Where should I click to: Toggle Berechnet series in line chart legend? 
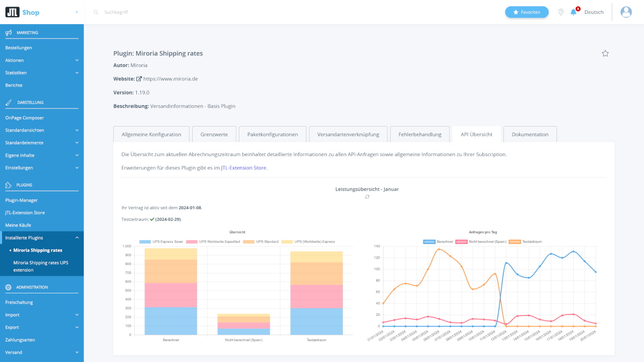pos(429,241)
